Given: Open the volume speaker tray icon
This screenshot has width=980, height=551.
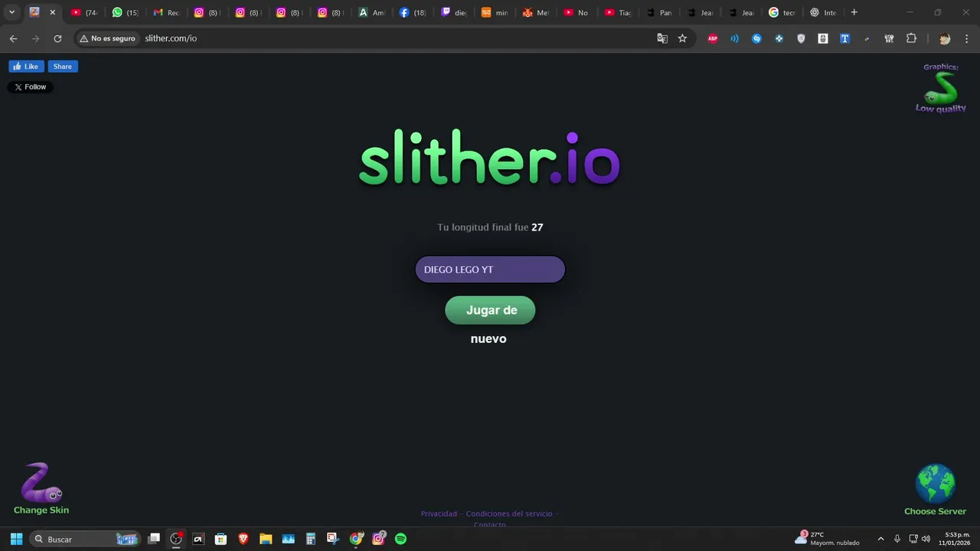Looking at the screenshot, I should coord(926,539).
